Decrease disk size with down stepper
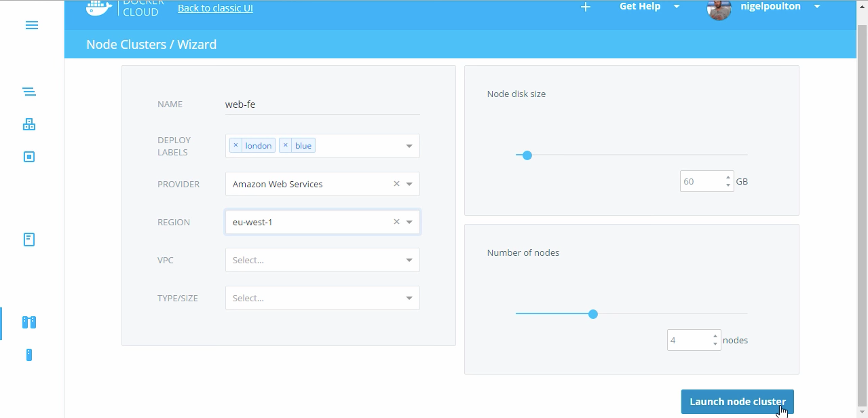The height and width of the screenshot is (418, 868). (728, 185)
